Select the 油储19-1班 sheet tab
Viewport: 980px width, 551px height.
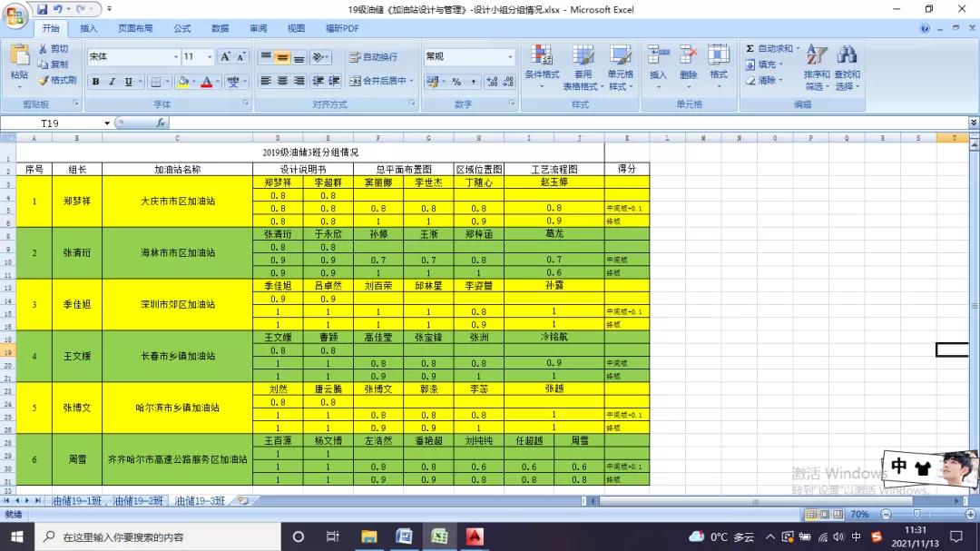coord(75,500)
